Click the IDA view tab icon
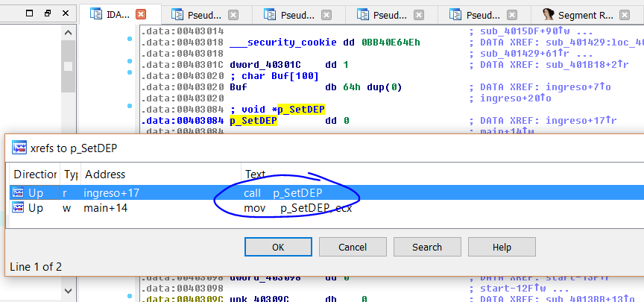Image resolution: width=644 pixels, height=302 pixels. click(x=96, y=14)
